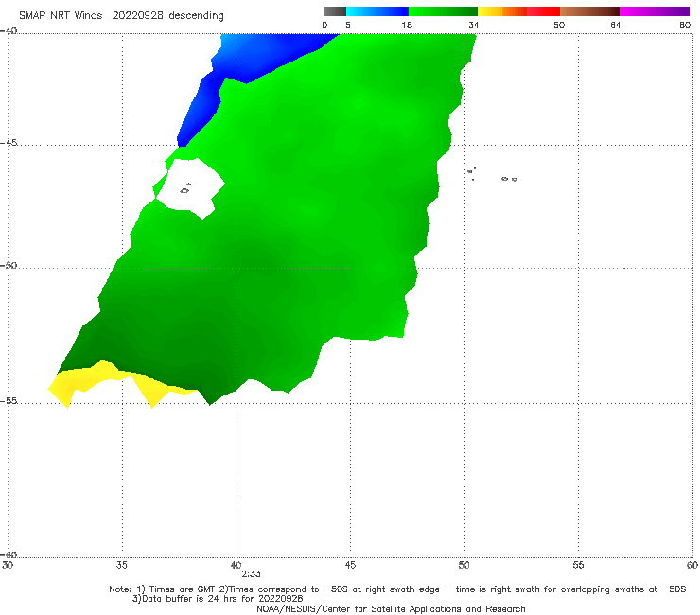Click the green segment of the color bar

[x=443, y=11]
